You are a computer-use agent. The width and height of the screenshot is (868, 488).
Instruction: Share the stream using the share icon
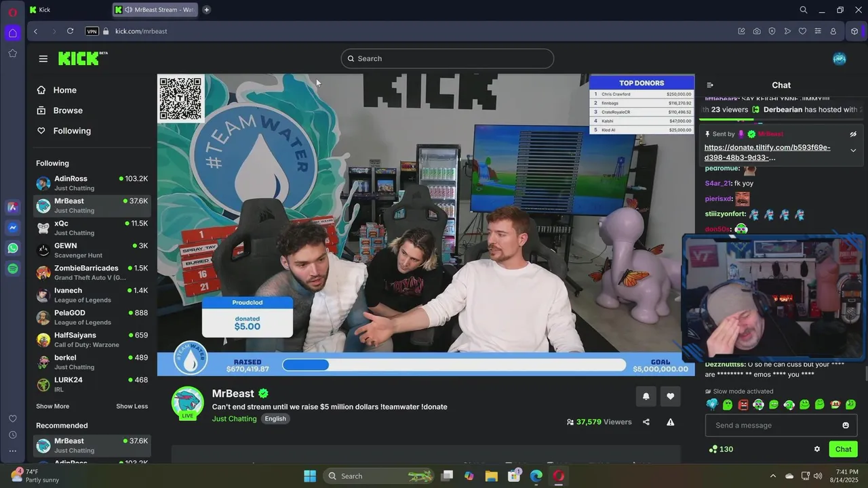(646, 422)
